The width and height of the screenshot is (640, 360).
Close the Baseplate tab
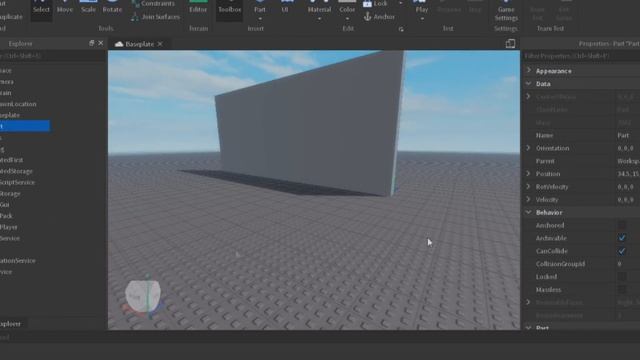[x=160, y=44]
